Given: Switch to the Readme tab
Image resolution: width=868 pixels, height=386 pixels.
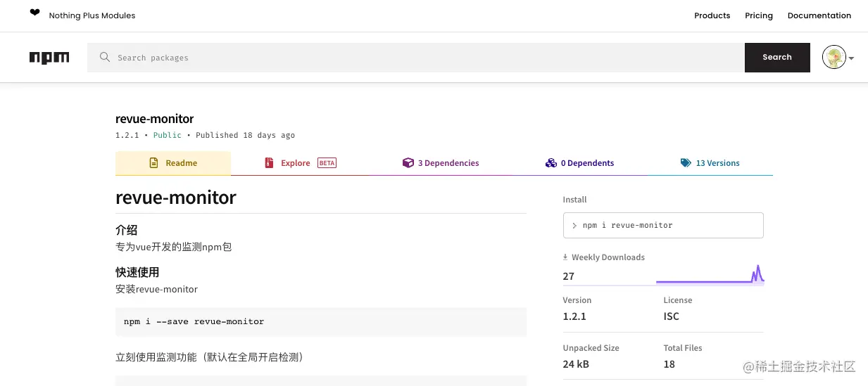Looking at the screenshot, I should pos(173,162).
